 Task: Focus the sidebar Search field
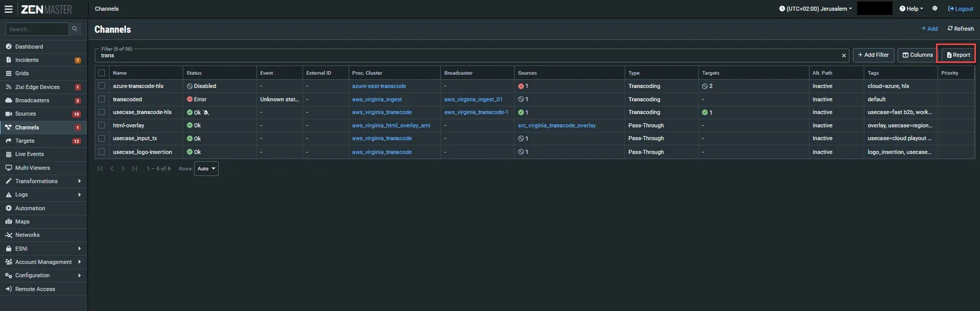click(37, 29)
